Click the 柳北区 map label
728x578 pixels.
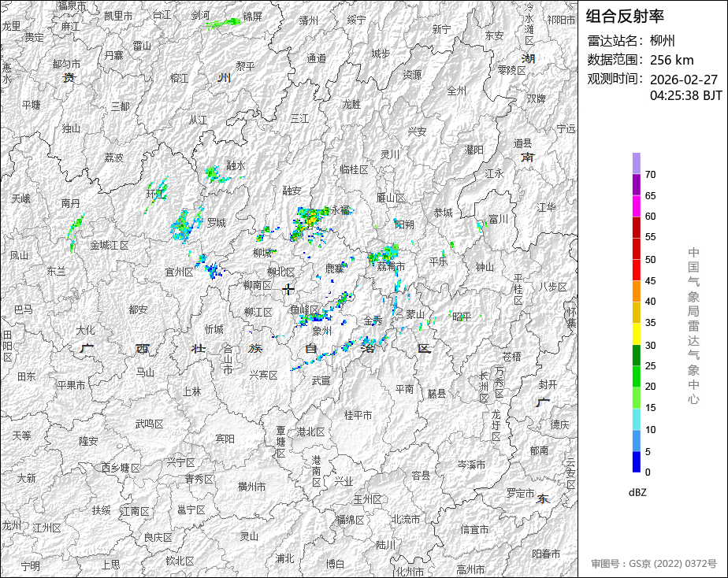[281, 272]
